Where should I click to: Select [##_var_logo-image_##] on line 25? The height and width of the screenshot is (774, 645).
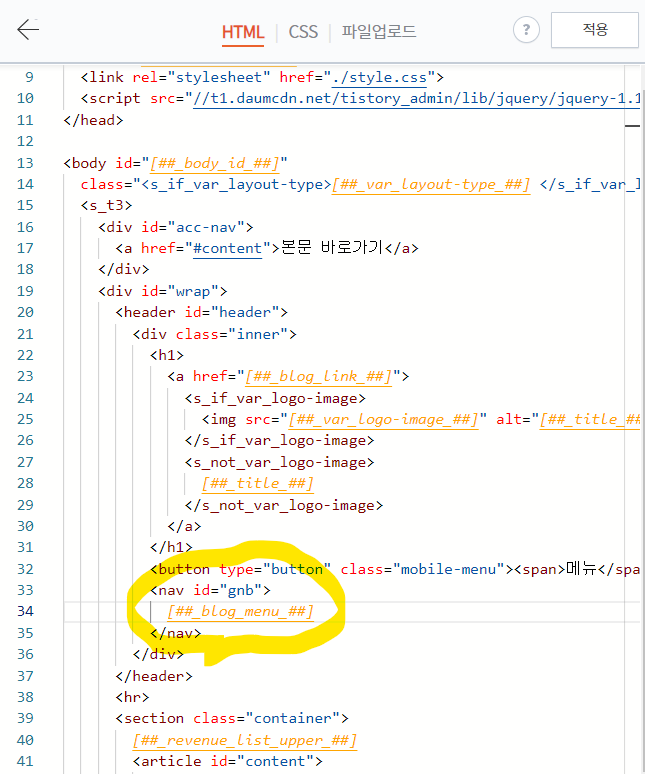point(383,420)
